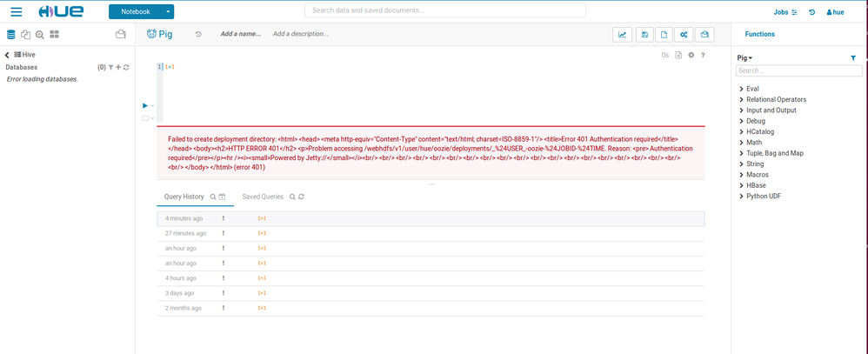The height and width of the screenshot is (354, 868).
Task: Toggle the Databases filter icon
Action: click(x=110, y=67)
